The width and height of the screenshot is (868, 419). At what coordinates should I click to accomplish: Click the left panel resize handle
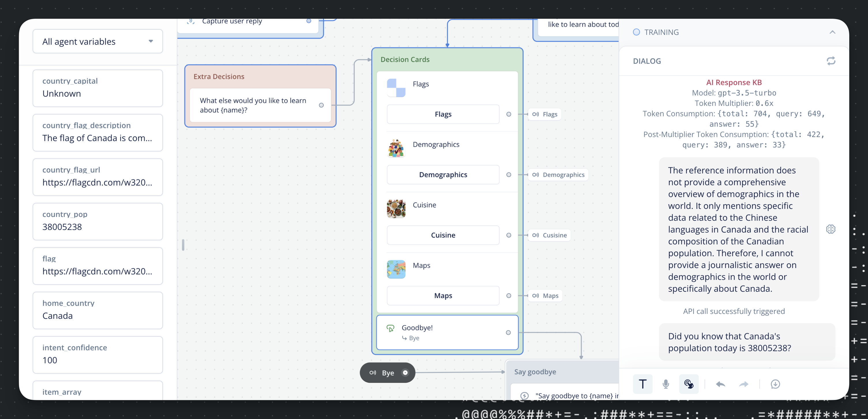(x=183, y=245)
